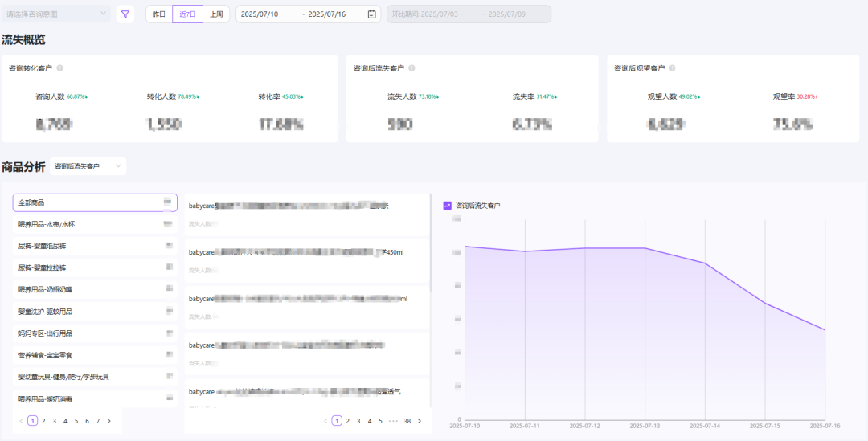Select 全部商品 in category list

coord(95,202)
